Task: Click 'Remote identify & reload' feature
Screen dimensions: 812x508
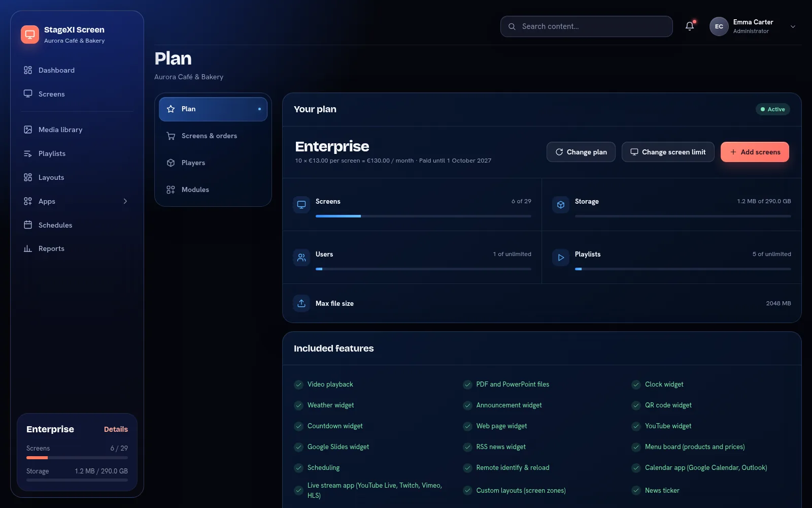Action: [513, 467]
